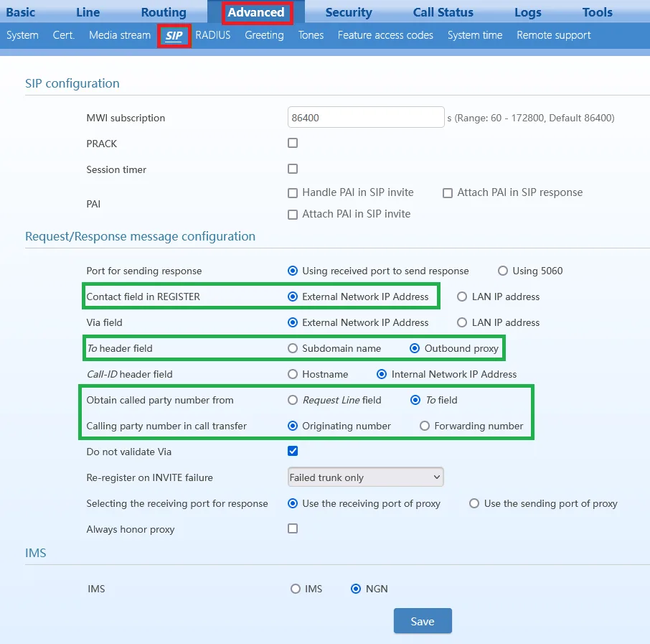Expand Re-register on INVITE failure dropdown
650x644 pixels.
[x=366, y=477]
